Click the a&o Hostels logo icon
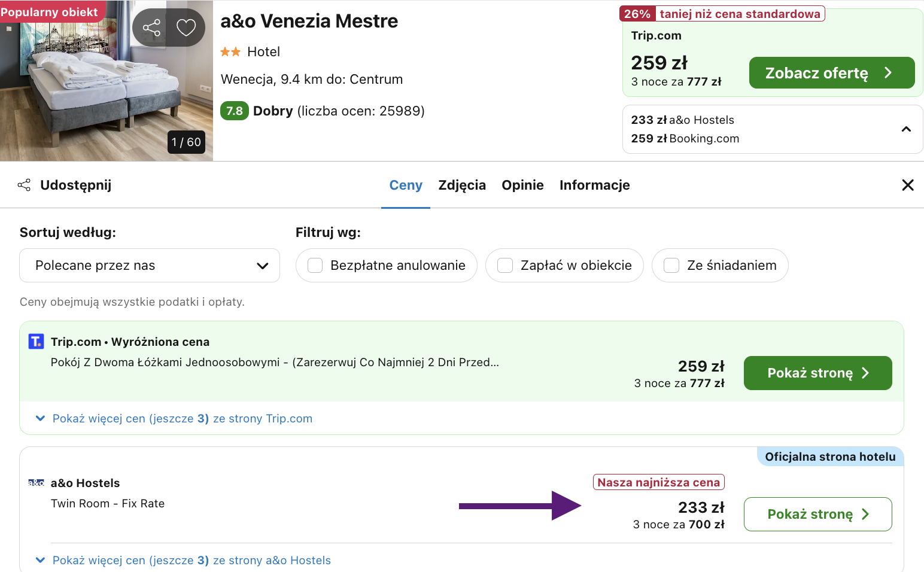The image size is (924, 572). [x=36, y=482]
